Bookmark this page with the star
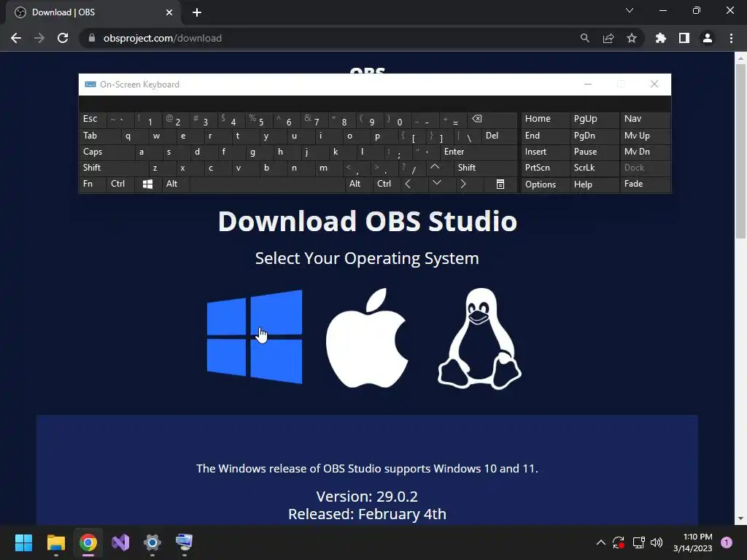Screen dimensions: 747x560 pos(632,38)
